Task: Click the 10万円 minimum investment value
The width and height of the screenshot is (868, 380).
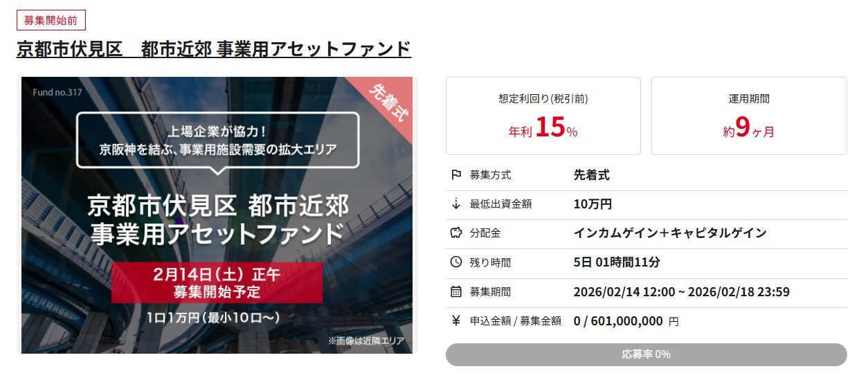Action: pyautogui.click(x=593, y=204)
